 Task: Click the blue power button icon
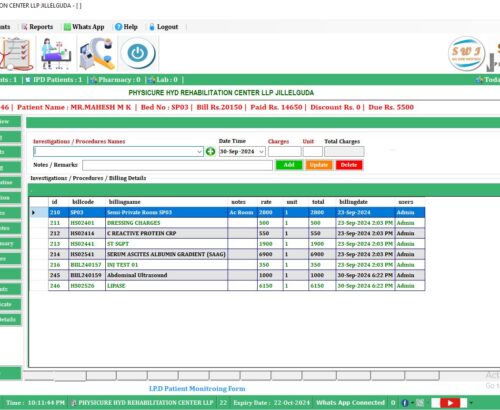138,53
